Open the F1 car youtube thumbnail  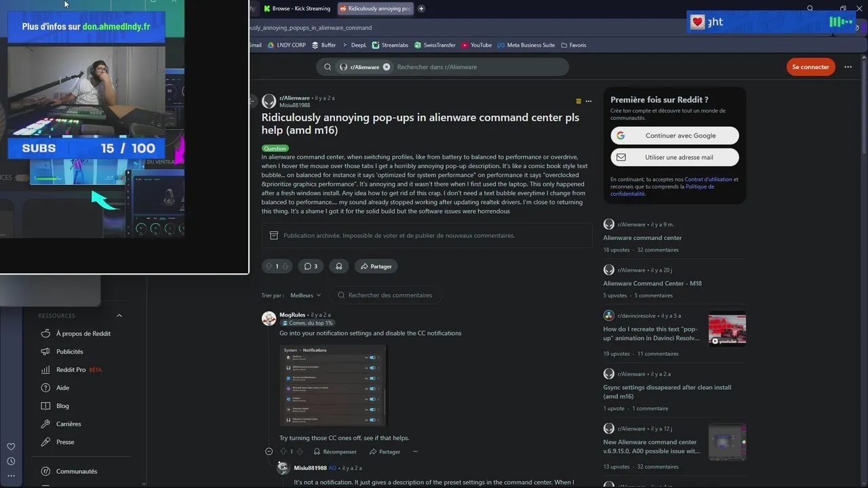[727, 329]
